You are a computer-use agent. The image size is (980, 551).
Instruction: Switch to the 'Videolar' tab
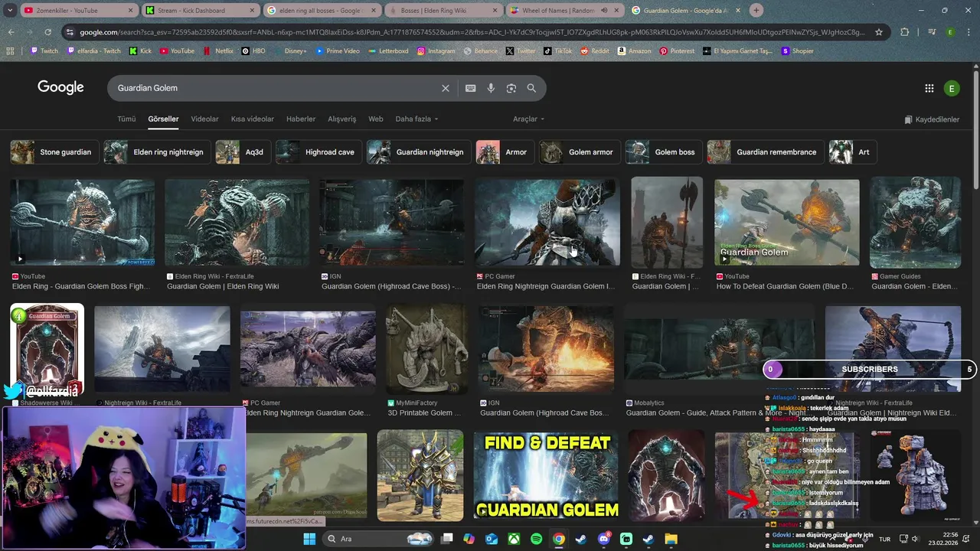(204, 119)
